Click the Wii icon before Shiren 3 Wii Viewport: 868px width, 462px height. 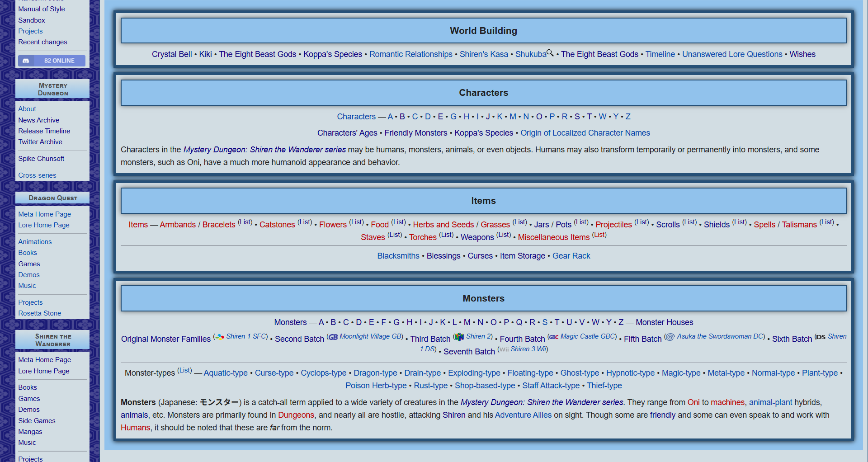504,349
